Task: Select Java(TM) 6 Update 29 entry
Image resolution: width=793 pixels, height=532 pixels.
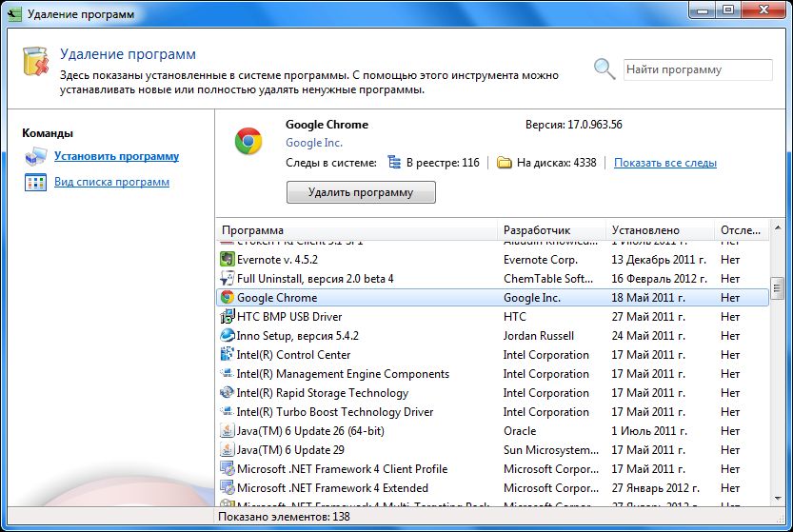Action: tap(492, 450)
